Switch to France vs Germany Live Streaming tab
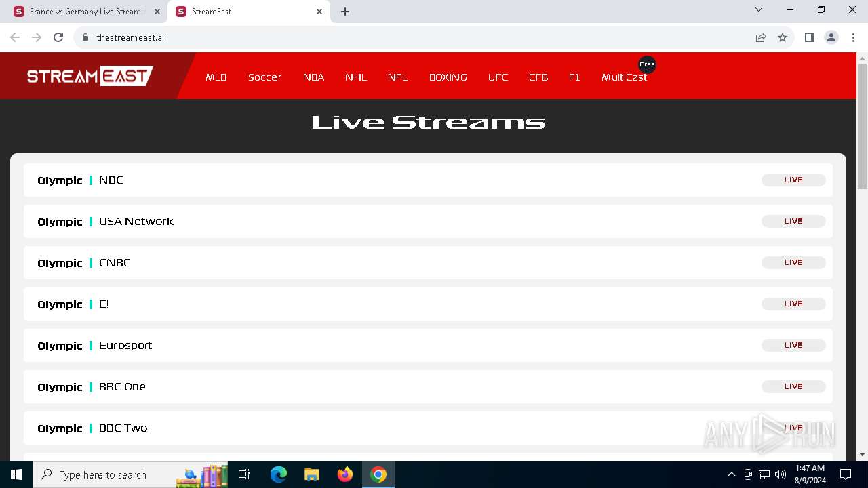868x488 pixels. 87,12
